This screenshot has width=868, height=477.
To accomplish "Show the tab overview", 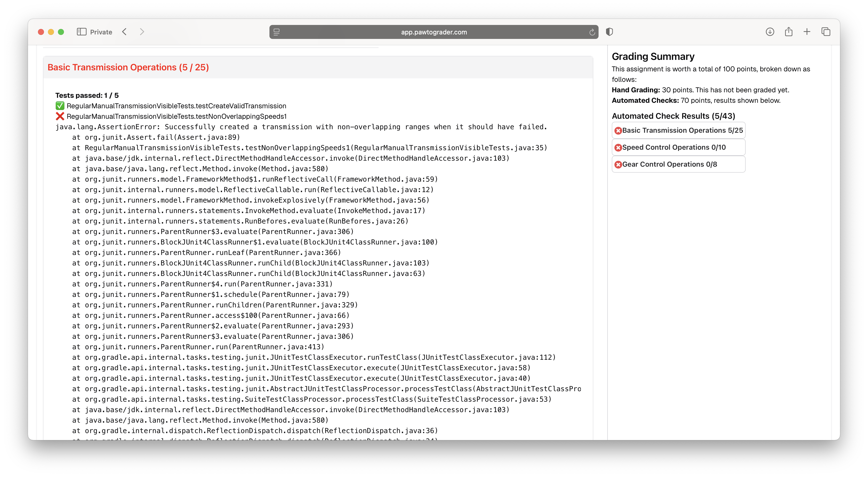I will pos(826,32).
